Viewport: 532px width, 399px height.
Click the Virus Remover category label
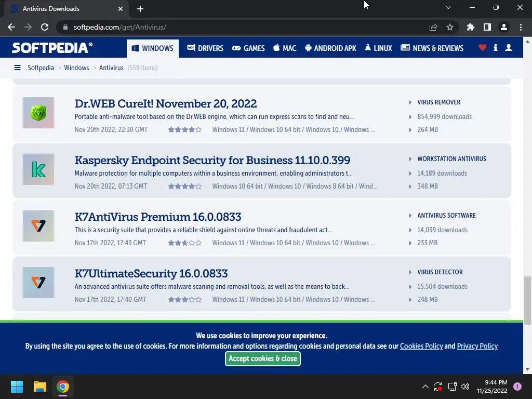438,102
